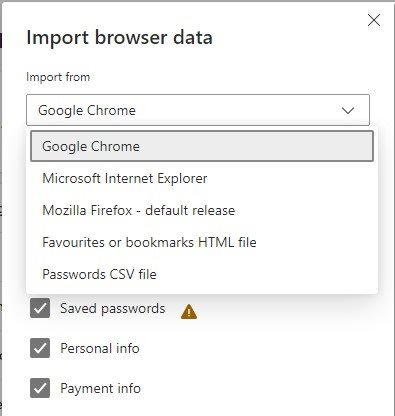Choose Favourites or bookmarks HTML file
The height and width of the screenshot is (416, 395).
202,242
